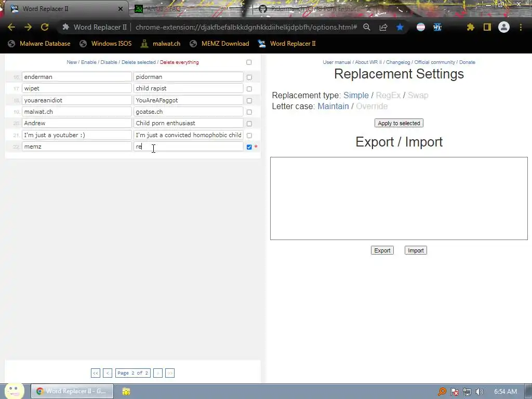The image size is (532, 399).
Task: Choose Maintain letter case
Action: coord(333,106)
